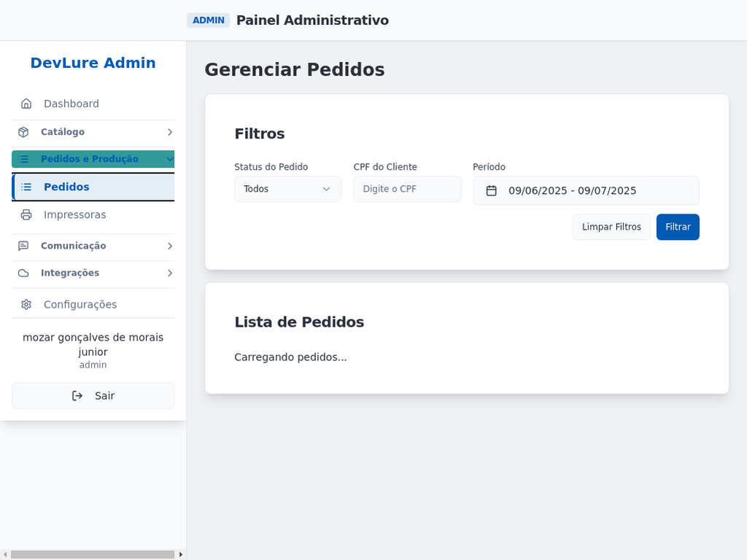Click the Configurações gear icon
747x560 pixels.
coord(26,304)
